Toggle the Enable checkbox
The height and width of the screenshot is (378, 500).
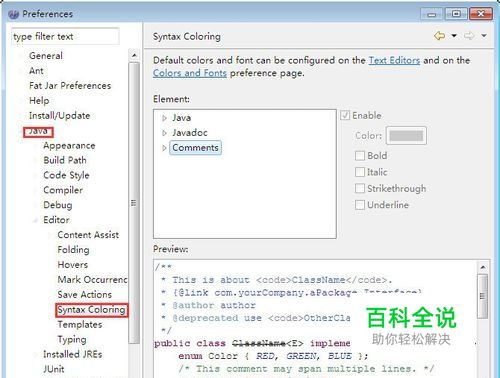point(345,115)
